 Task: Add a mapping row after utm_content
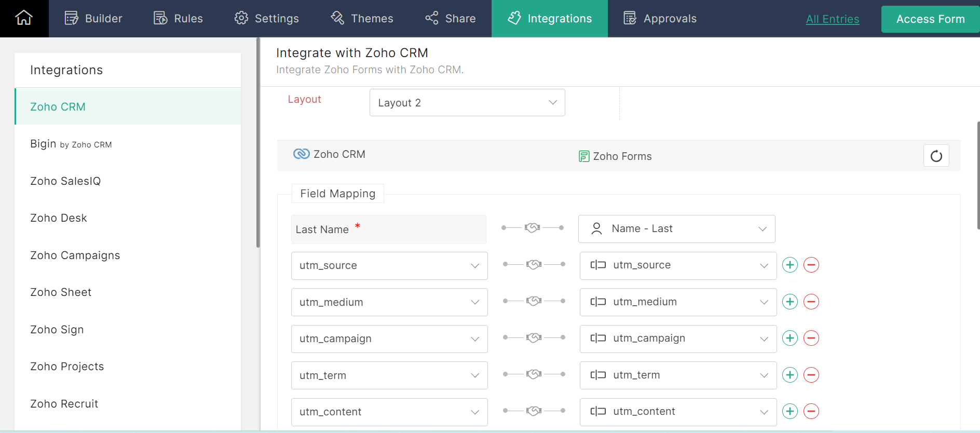click(x=790, y=411)
